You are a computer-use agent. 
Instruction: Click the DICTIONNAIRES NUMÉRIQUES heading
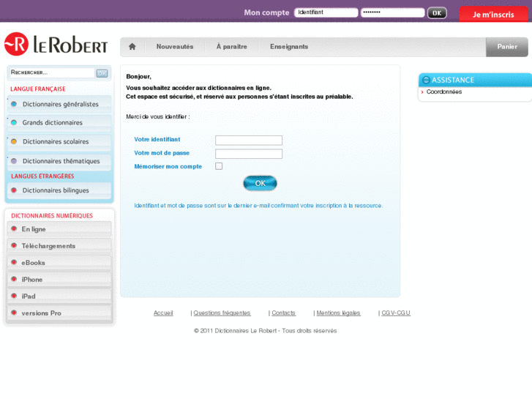click(x=52, y=216)
